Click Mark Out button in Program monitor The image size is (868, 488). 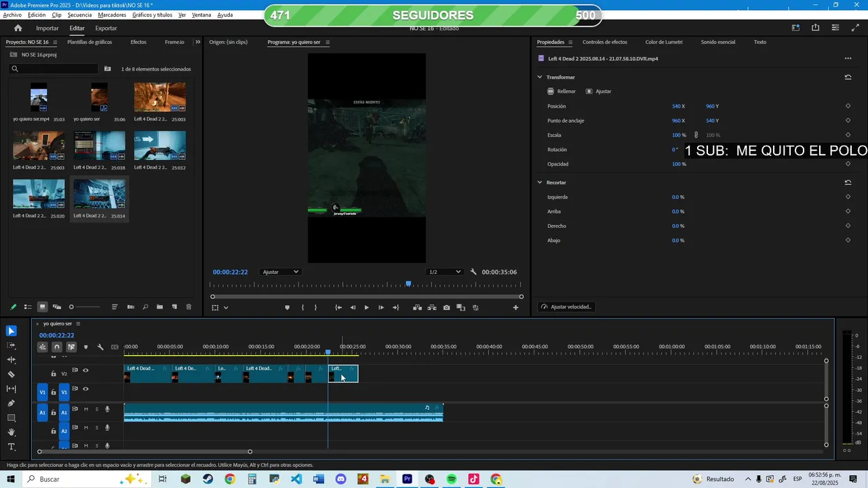coord(315,308)
